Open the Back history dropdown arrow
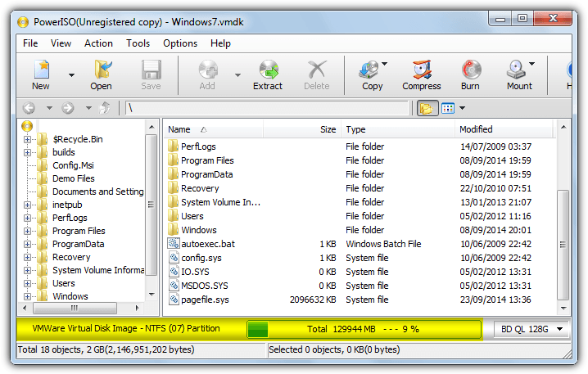 point(49,108)
